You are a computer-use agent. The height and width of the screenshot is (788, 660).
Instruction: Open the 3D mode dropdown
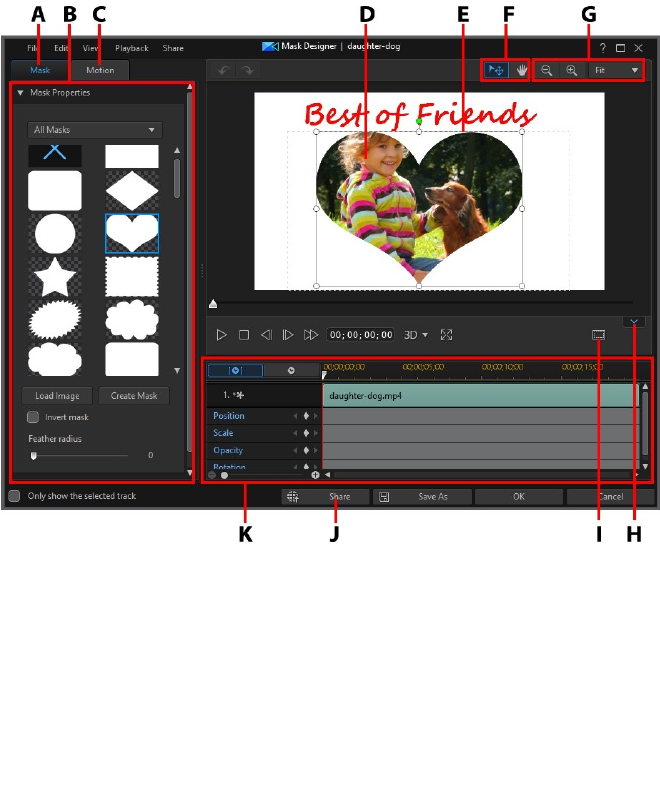pyautogui.click(x=416, y=335)
